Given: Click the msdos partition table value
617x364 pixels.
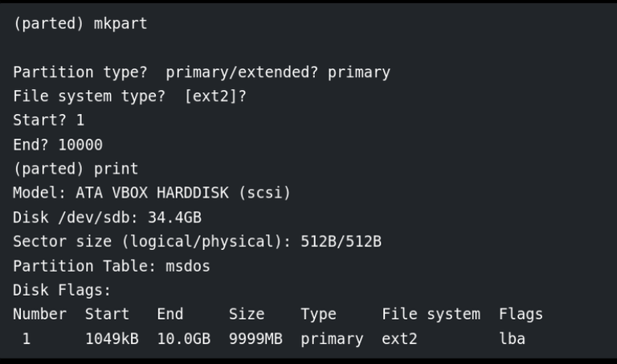Looking at the screenshot, I should [x=188, y=266].
